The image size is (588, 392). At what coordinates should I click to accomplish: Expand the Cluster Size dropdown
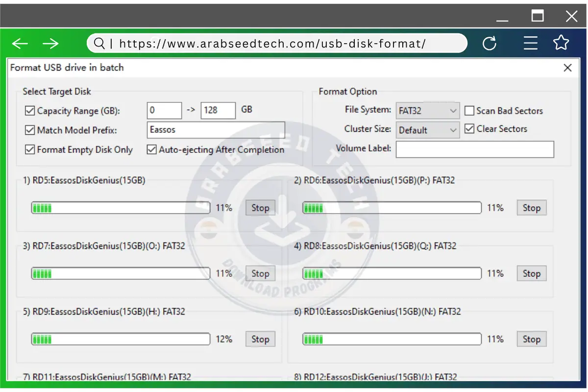click(427, 130)
